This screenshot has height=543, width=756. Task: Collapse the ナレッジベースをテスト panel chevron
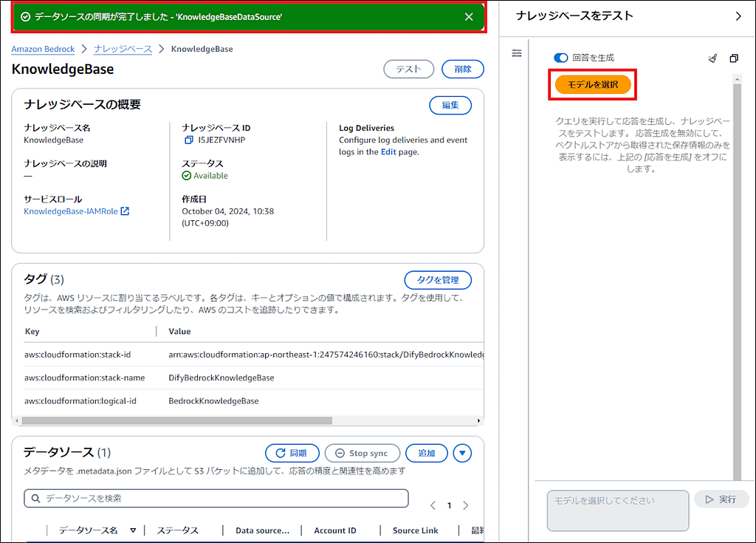(738, 16)
